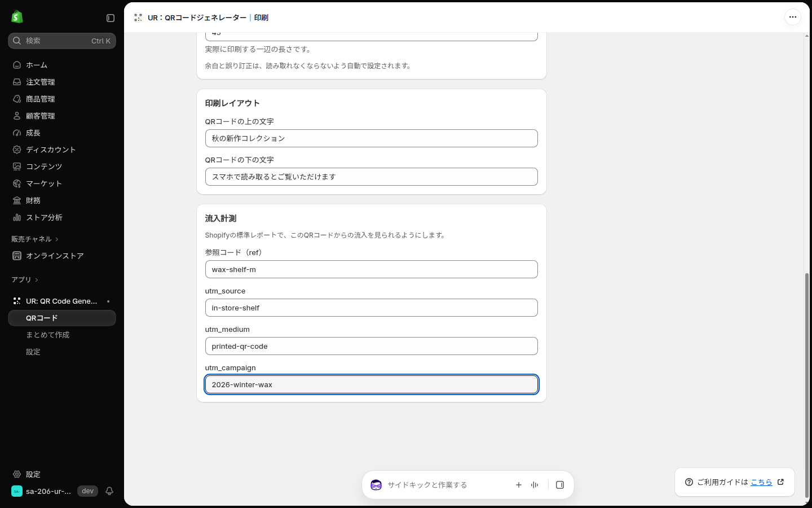Click the plus icon in Sidekick bar
This screenshot has width=812, height=508.
point(519,485)
